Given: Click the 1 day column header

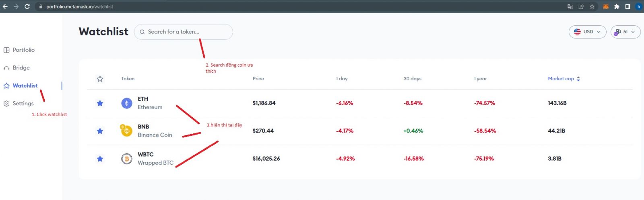Looking at the screenshot, I should (342, 79).
